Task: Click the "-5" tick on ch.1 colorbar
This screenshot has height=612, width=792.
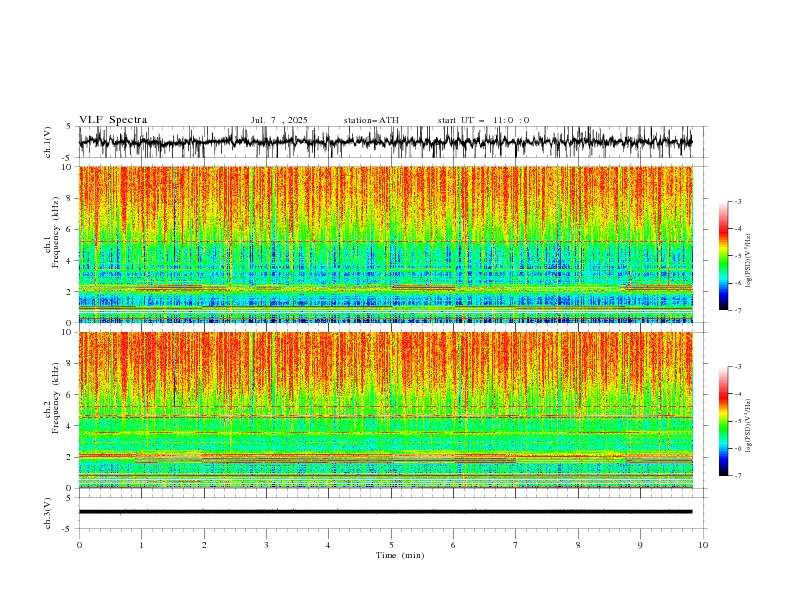Action: pyautogui.click(x=738, y=256)
